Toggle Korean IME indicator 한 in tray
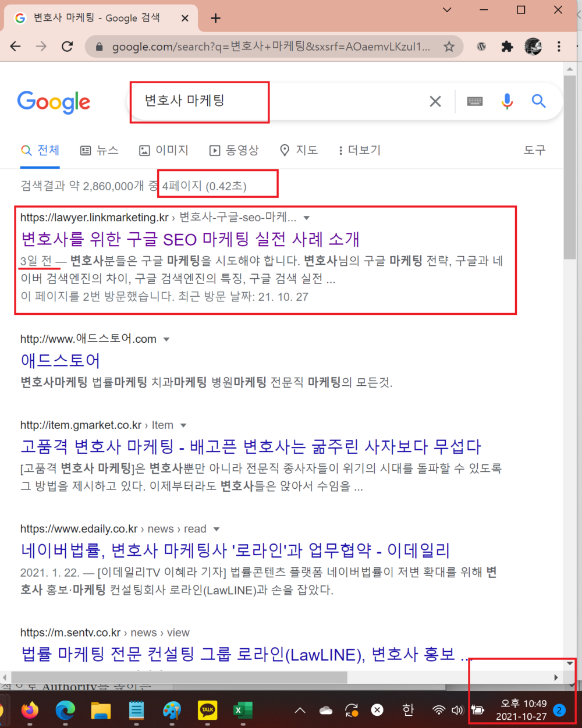Image resolution: width=582 pixels, height=728 pixels. 409,710
